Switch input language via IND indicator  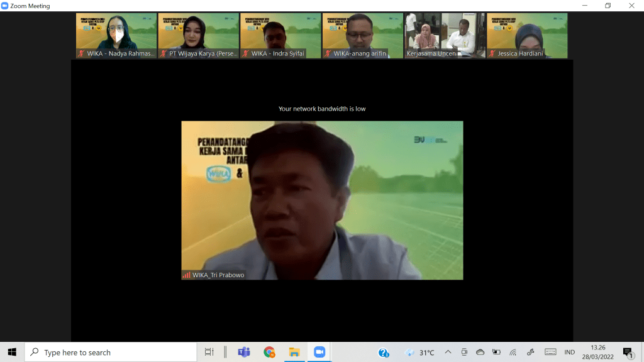[570, 352]
